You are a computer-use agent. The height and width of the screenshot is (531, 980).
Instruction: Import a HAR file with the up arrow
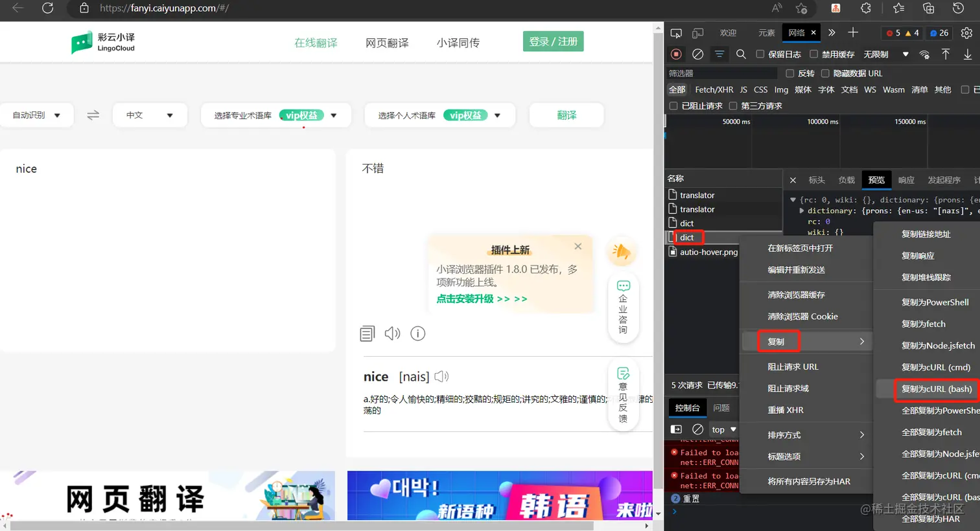click(946, 54)
